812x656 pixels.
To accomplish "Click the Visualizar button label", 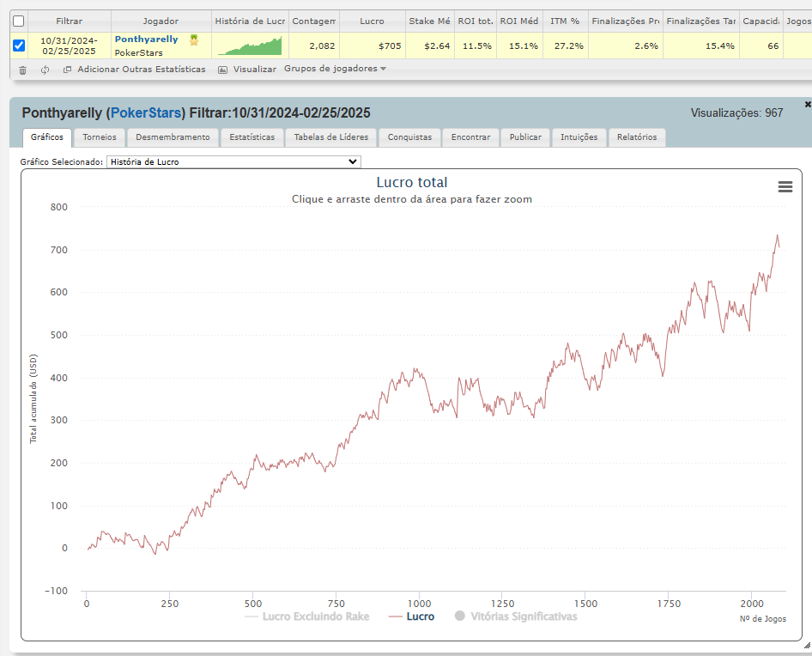I will coord(255,70).
